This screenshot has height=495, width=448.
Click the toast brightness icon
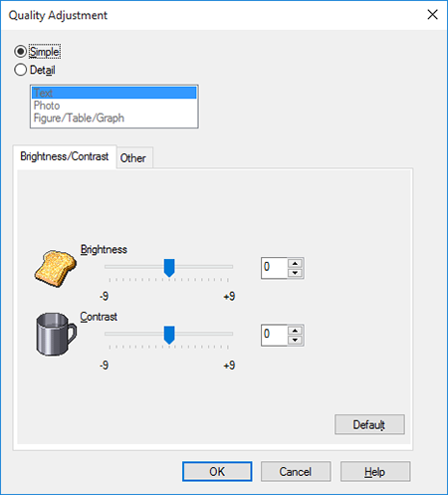56,268
